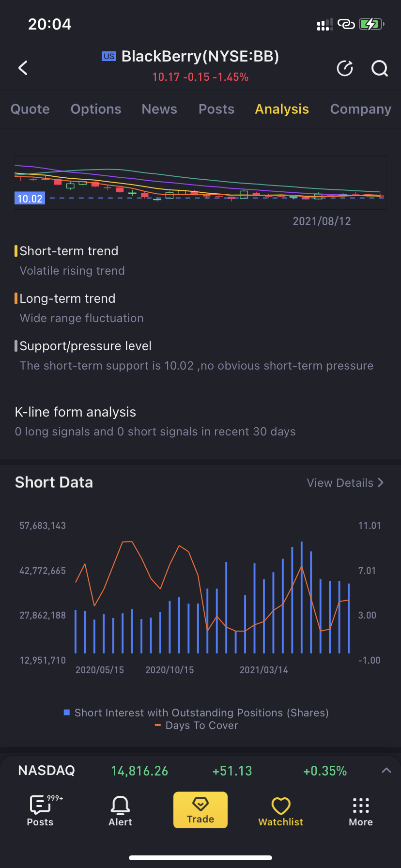The width and height of the screenshot is (401, 868).
Task: Tap the refresh clock icon in header
Action: 345,69
